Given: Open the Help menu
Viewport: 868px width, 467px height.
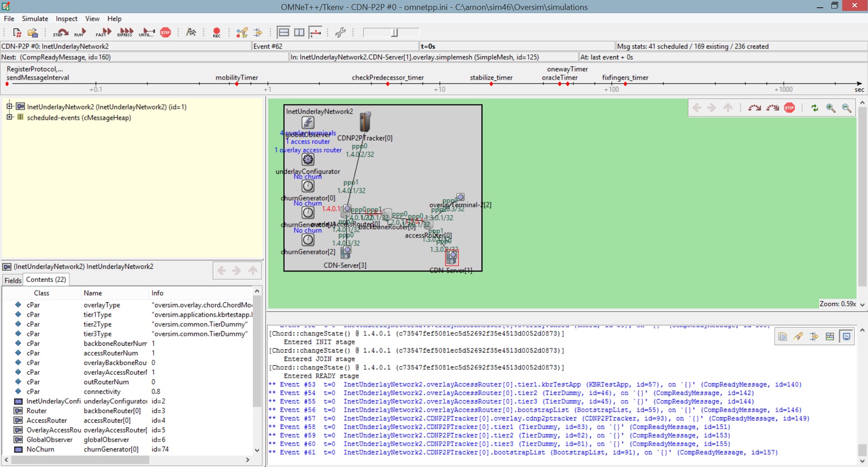Looking at the screenshot, I should 114,19.
